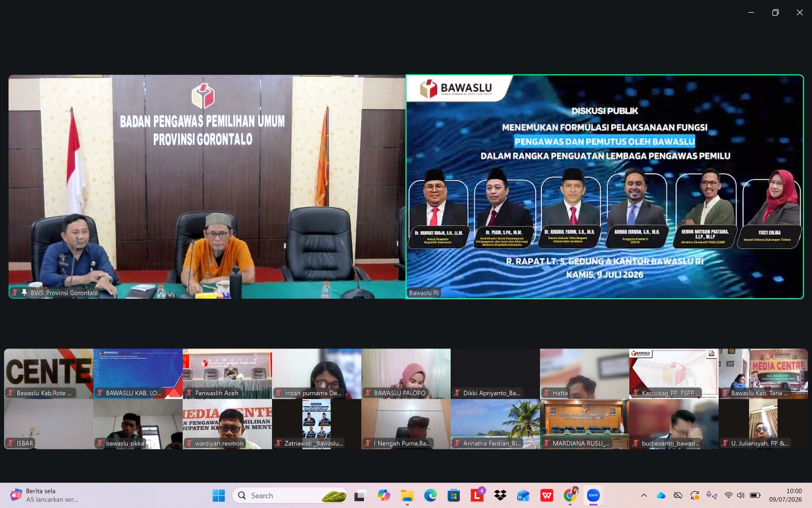This screenshot has width=812, height=508.
Task: Open Outlook from the taskbar
Action: (523, 495)
